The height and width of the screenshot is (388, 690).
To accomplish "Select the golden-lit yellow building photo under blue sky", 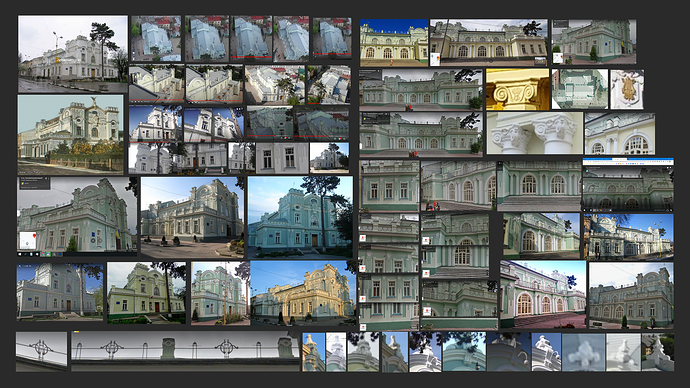I will coord(303,293).
